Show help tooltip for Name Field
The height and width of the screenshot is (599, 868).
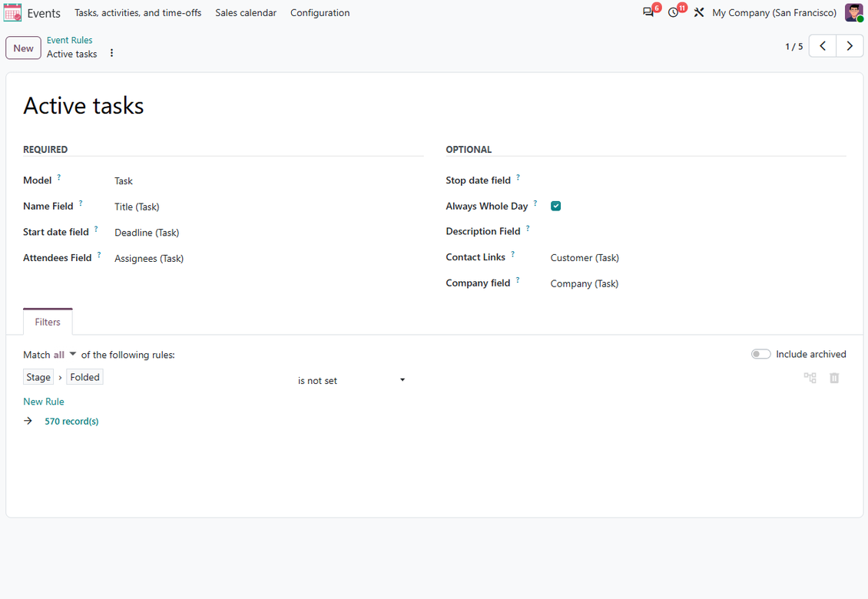(x=81, y=204)
